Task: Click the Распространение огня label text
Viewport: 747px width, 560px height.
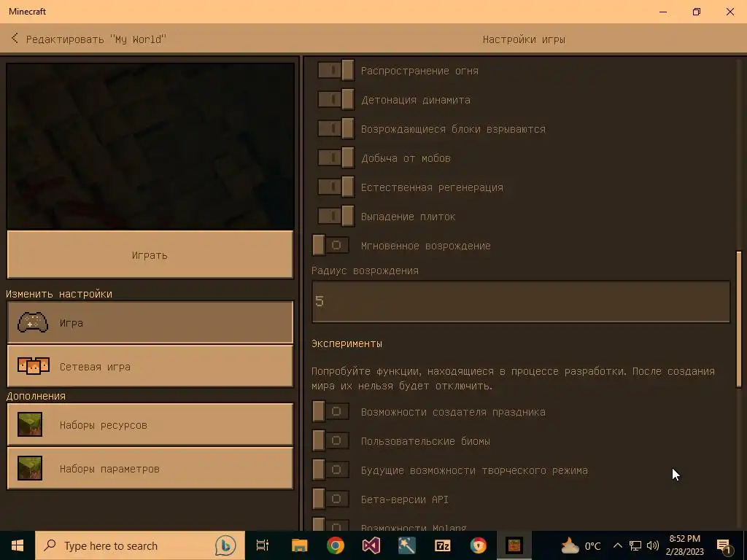Action: [419, 71]
